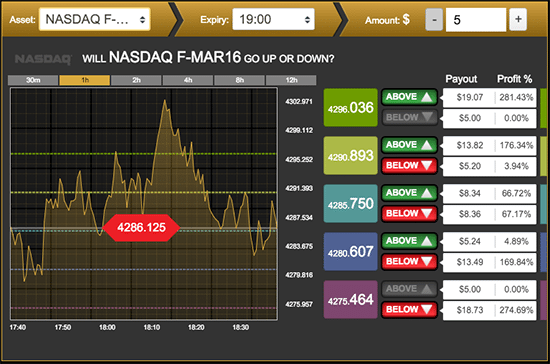
Task: Select the 4h chart timeframe tab
Action: pos(188,80)
